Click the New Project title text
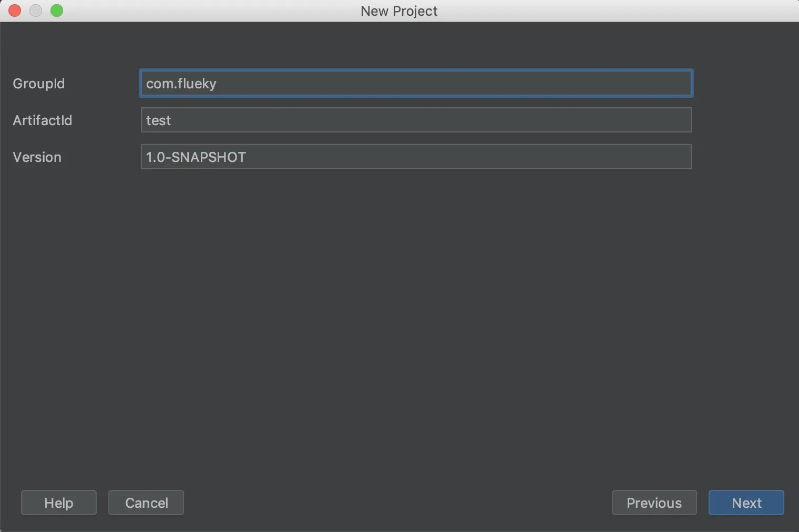This screenshot has width=799, height=532. pos(399,11)
